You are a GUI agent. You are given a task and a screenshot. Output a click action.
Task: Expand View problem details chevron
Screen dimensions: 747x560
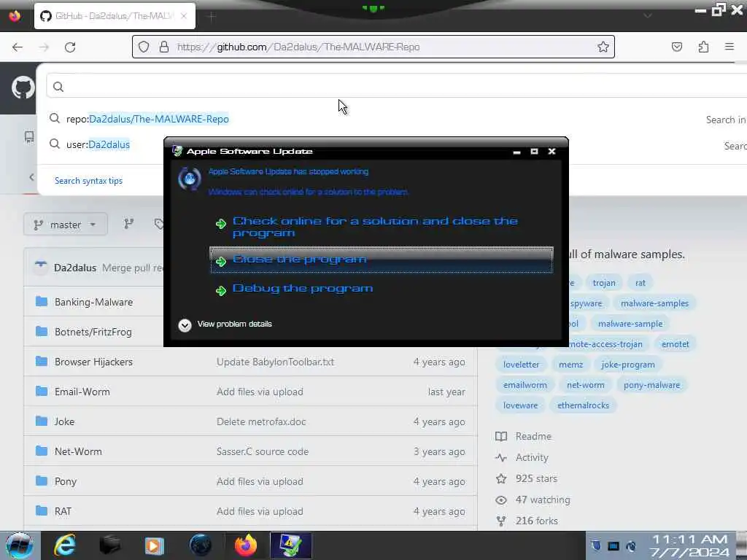point(185,324)
